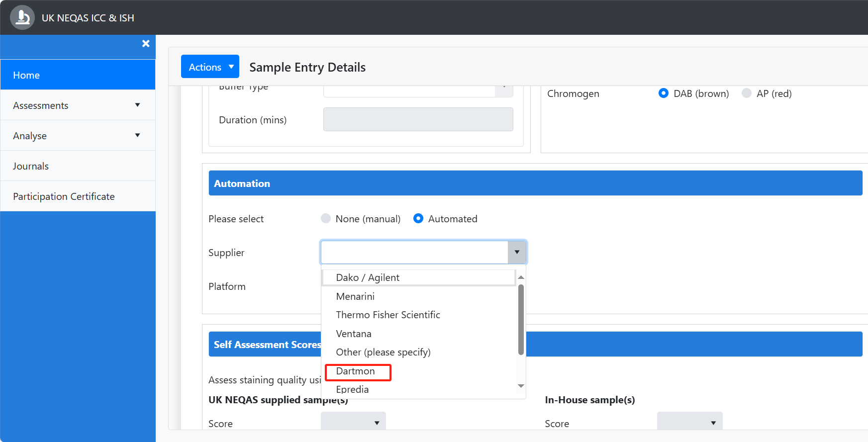Click the supplier list scroll-down arrow

click(x=521, y=386)
